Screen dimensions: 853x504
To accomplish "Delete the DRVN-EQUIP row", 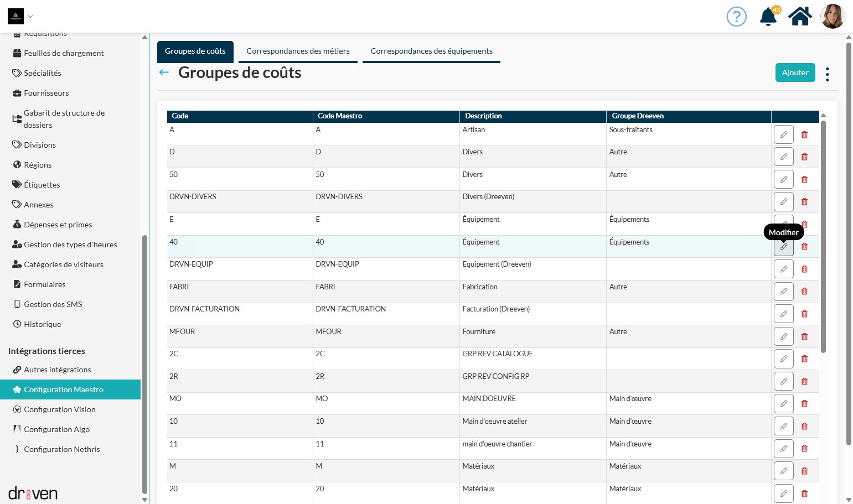I will (804, 269).
